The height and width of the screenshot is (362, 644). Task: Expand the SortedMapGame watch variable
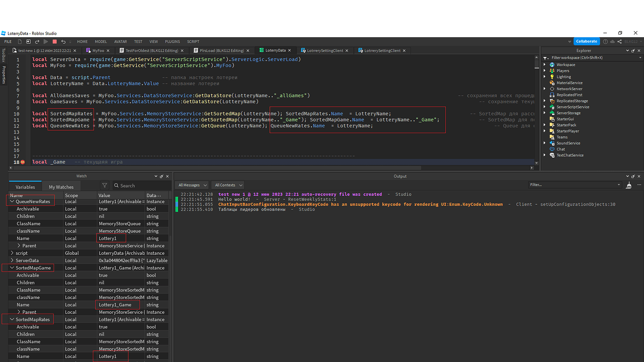(x=12, y=267)
